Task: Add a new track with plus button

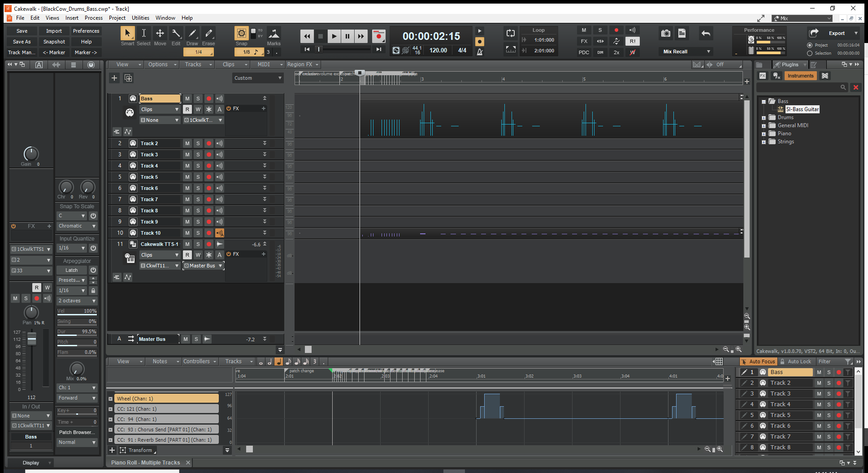Action: coord(114,78)
